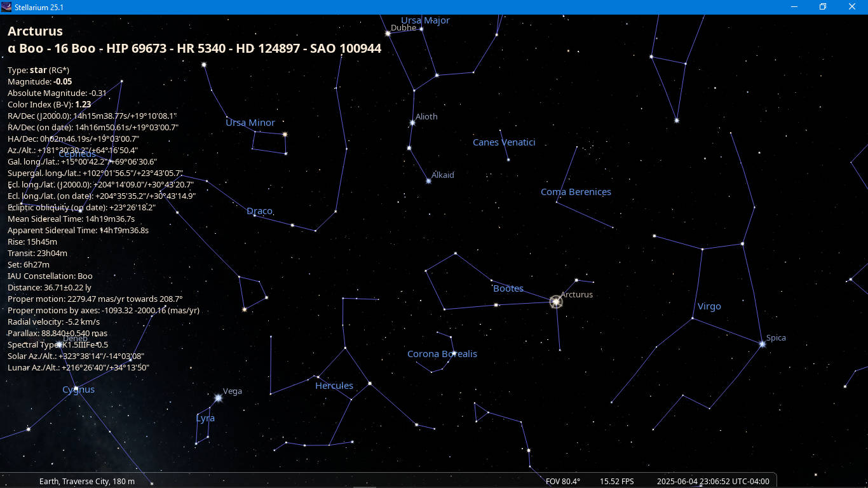
Task: Restore down the Stellarium window
Action: pyautogui.click(x=823, y=7)
